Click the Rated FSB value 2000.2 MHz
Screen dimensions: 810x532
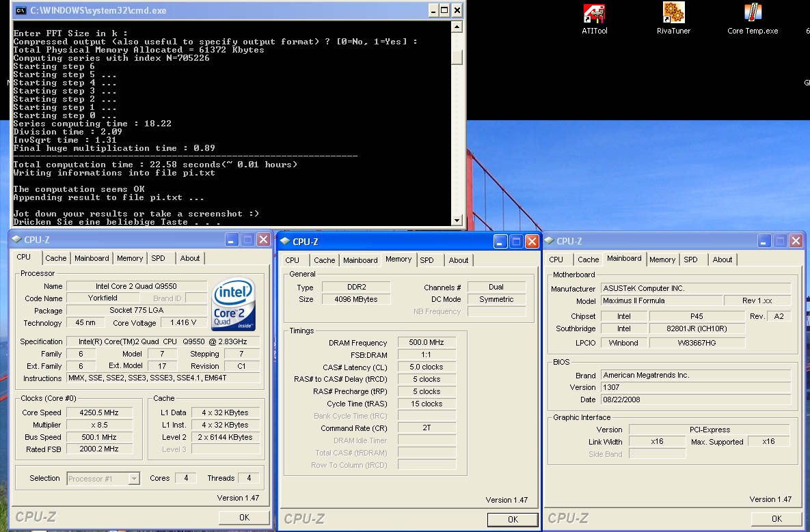98,449
